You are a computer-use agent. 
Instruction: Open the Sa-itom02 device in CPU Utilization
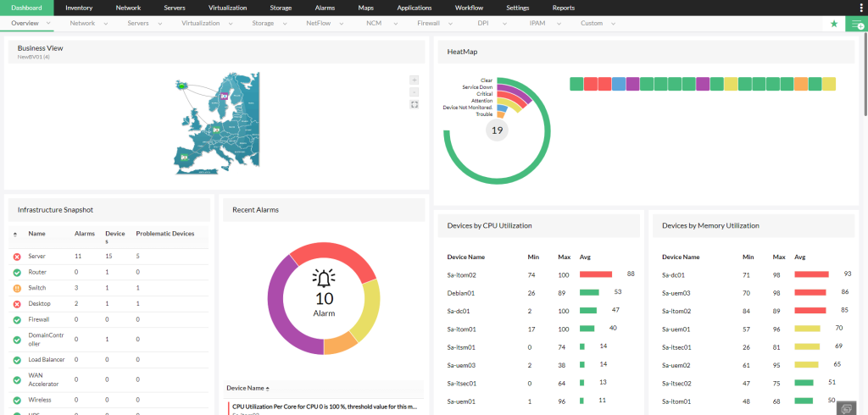(461, 274)
